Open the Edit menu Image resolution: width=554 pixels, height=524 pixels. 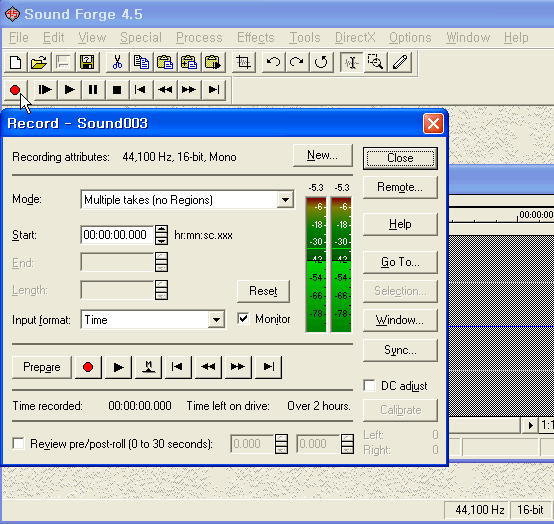(53, 37)
